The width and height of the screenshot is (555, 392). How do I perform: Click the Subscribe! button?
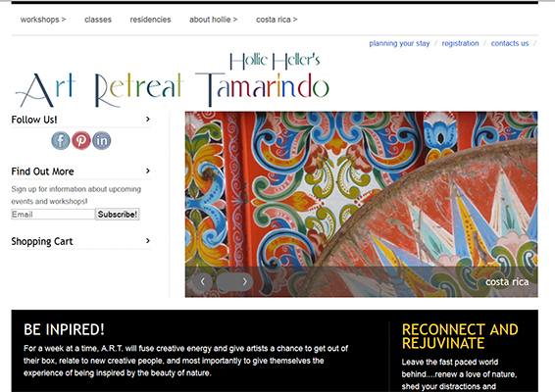(118, 215)
